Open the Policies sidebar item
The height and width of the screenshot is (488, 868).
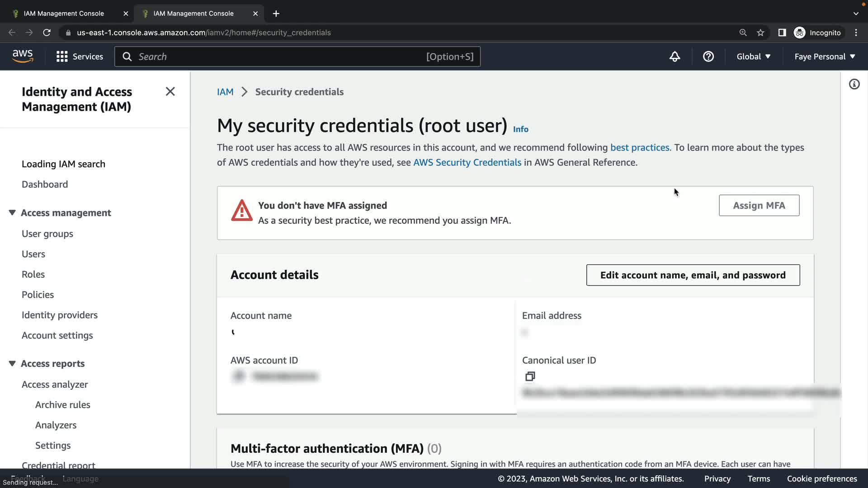38,295
